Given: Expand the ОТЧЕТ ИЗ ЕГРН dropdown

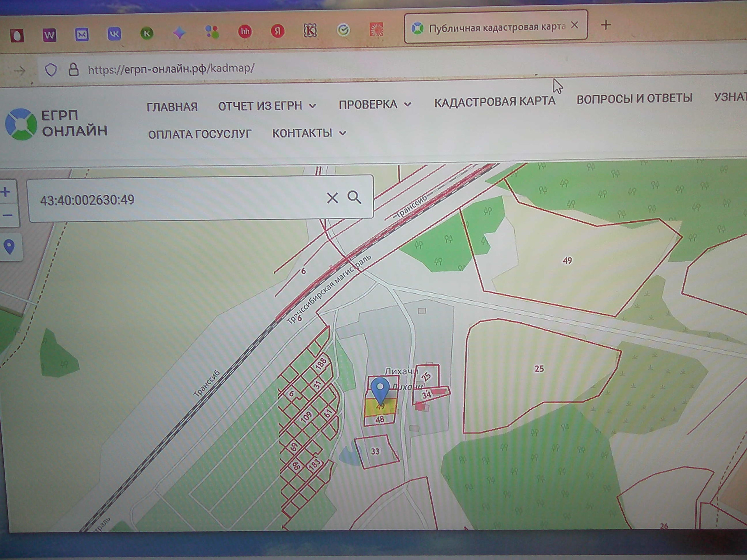Looking at the screenshot, I should pyautogui.click(x=267, y=106).
